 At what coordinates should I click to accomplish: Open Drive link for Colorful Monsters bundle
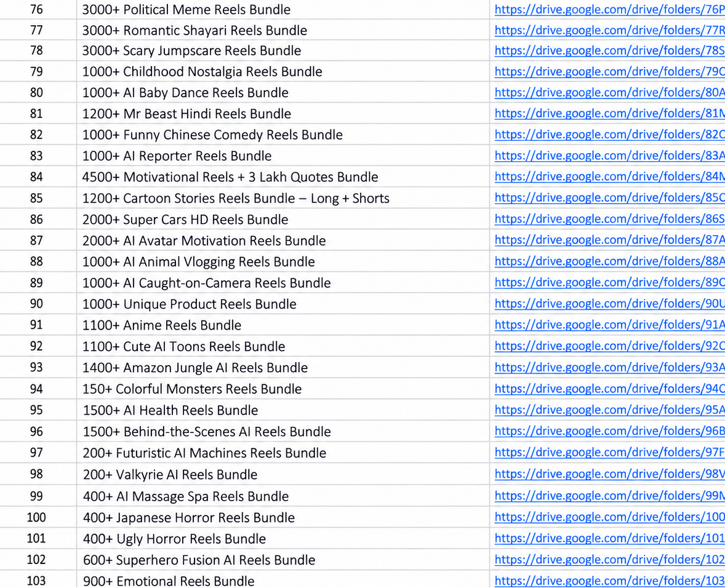tap(609, 389)
